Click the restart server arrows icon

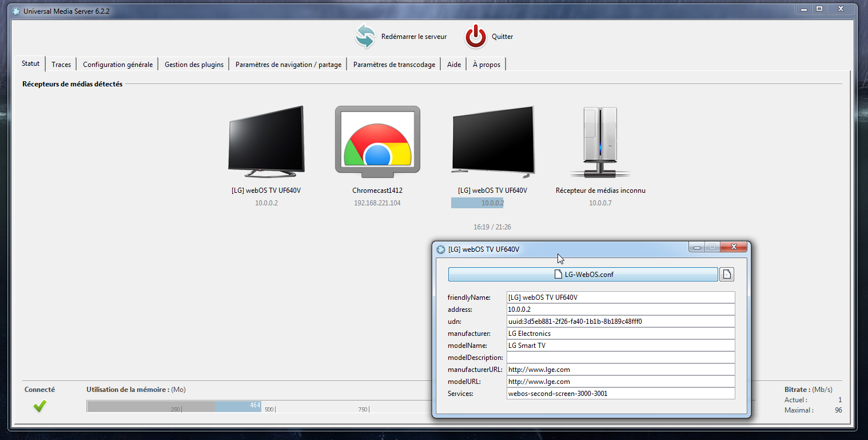365,36
